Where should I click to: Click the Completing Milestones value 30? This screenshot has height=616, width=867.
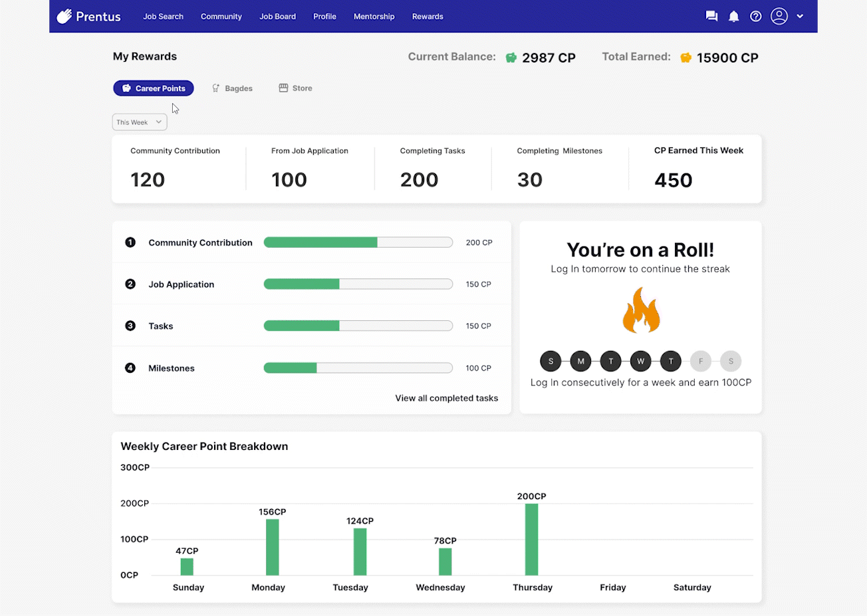tap(530, 180)
